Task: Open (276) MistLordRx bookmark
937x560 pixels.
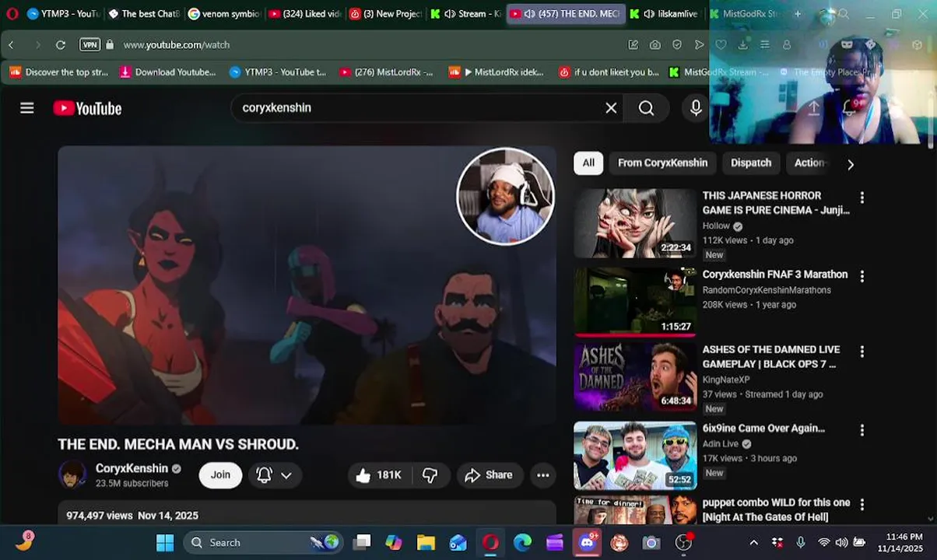Action: click(386, 72)
